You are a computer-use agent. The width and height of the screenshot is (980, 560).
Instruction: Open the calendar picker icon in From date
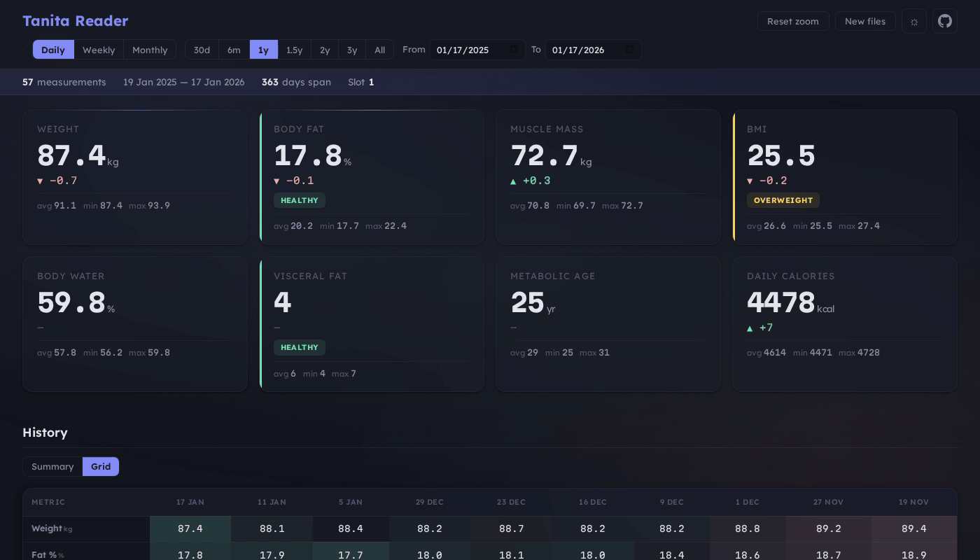[x=514, y=50]
